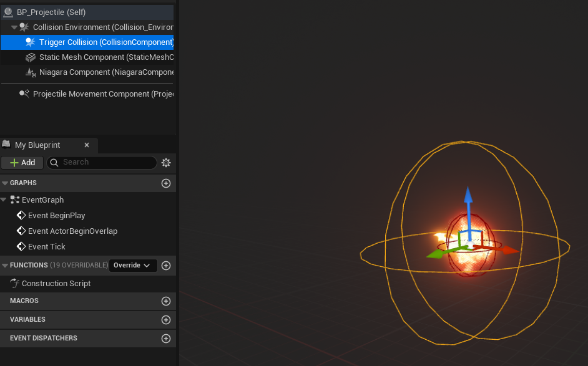Add a new variable with plus icon
Screen dimensions: 588x366
point(166,320)
